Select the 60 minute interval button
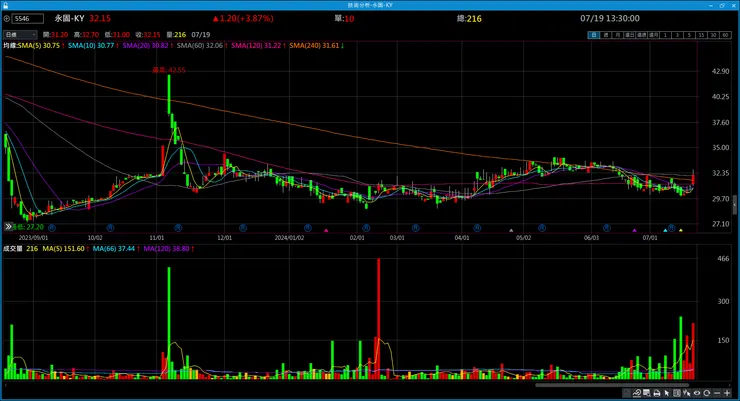 click(x=725, y=35)
